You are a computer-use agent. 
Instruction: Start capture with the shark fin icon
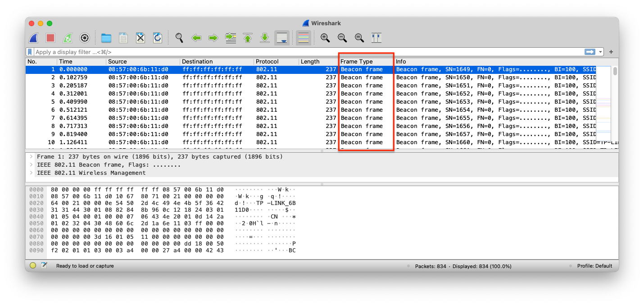(x=34, y=38)
